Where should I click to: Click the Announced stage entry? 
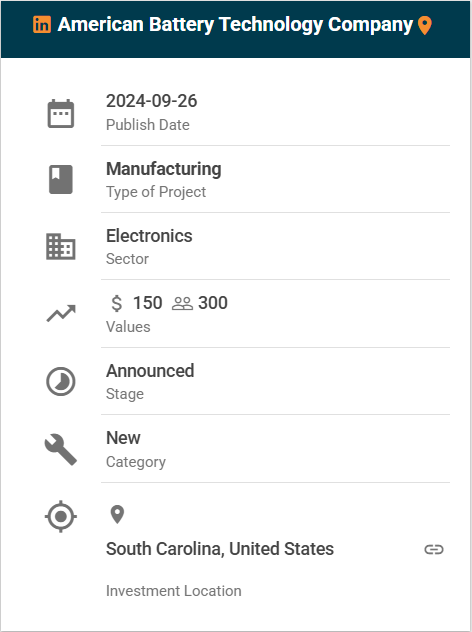click(150, 371)
